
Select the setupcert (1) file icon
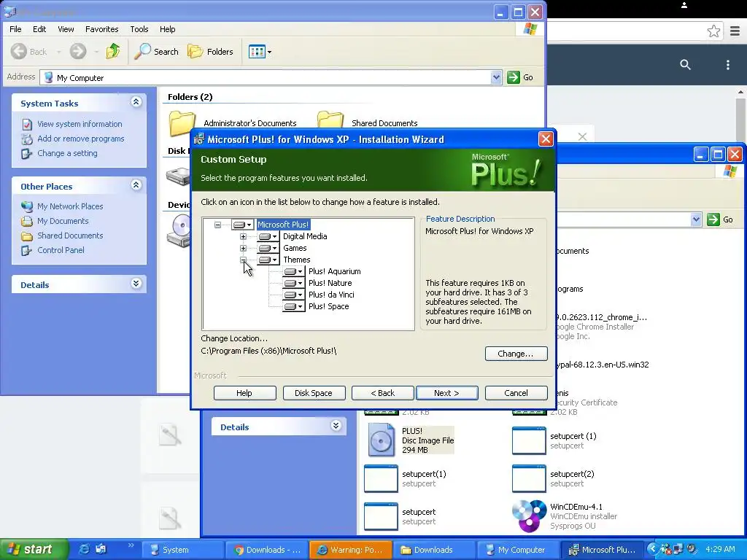pyautogui.click(x=529, y=440)
